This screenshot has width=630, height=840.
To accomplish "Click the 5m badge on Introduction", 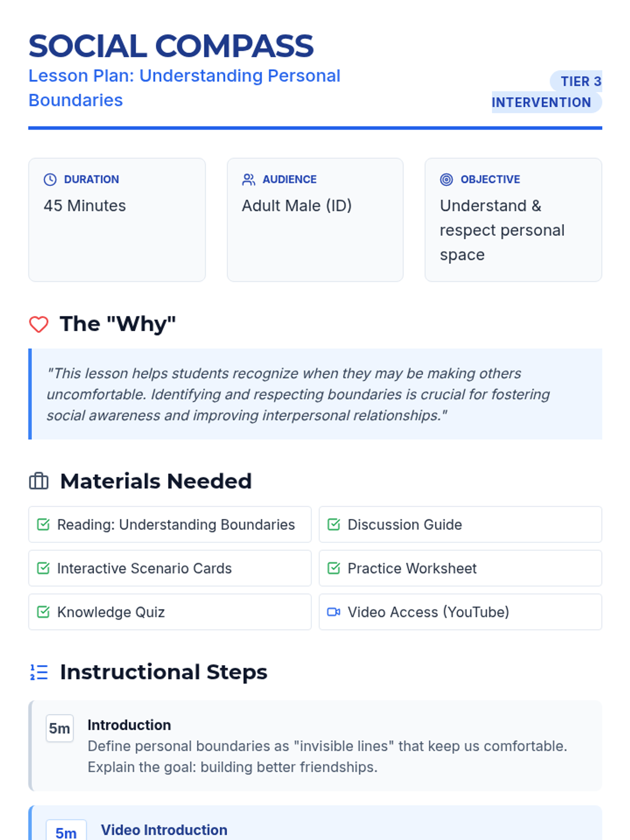I will pos(59,728).
